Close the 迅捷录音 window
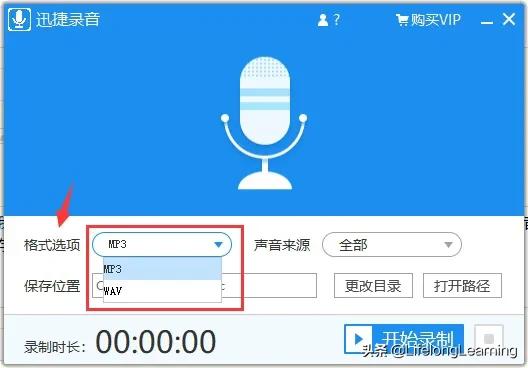The image size is (528, 368). click(509, 19)
